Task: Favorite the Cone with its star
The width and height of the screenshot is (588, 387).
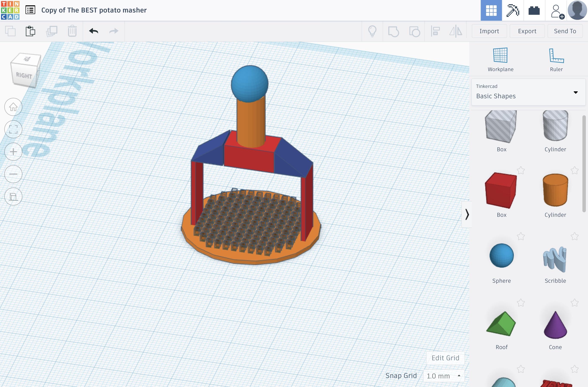Action: click(574, 303)
